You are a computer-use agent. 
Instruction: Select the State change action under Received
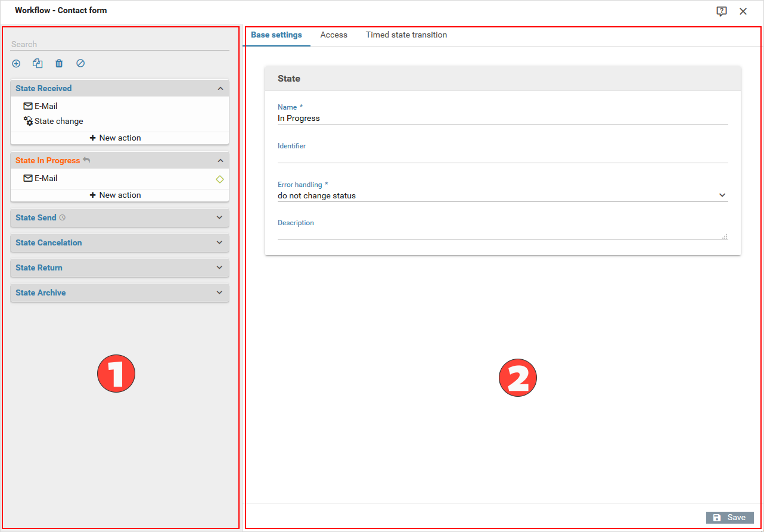(58, 121)
